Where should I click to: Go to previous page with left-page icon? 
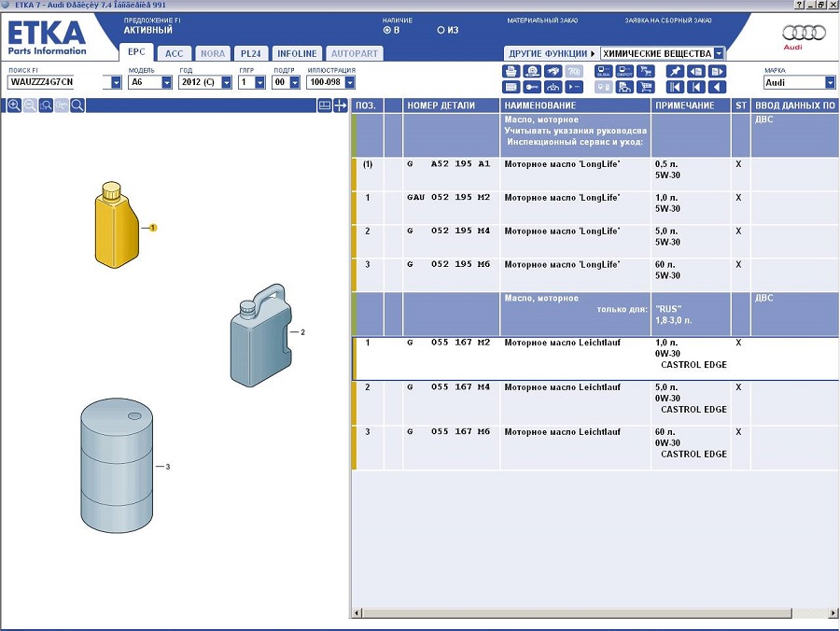(696, 71)
